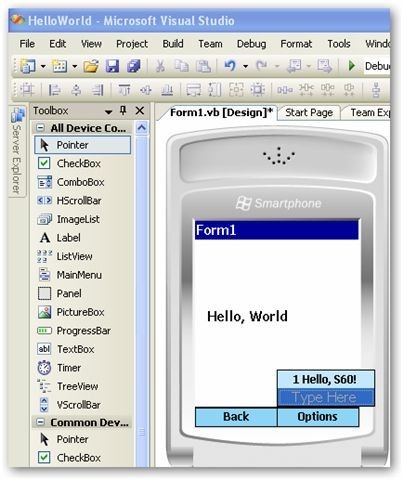Open the Edit menu
This screenshot has width=403, height=480.
57,44
